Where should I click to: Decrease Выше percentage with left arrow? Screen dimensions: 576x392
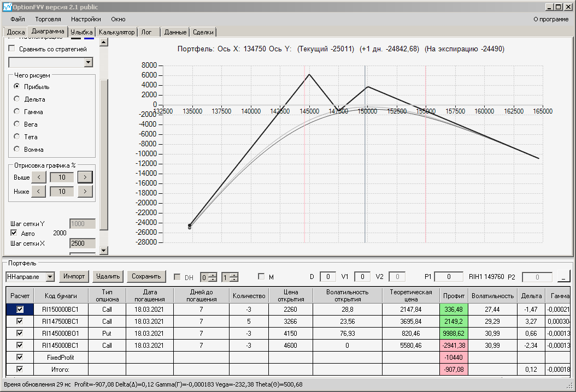(x=39, y=177)
